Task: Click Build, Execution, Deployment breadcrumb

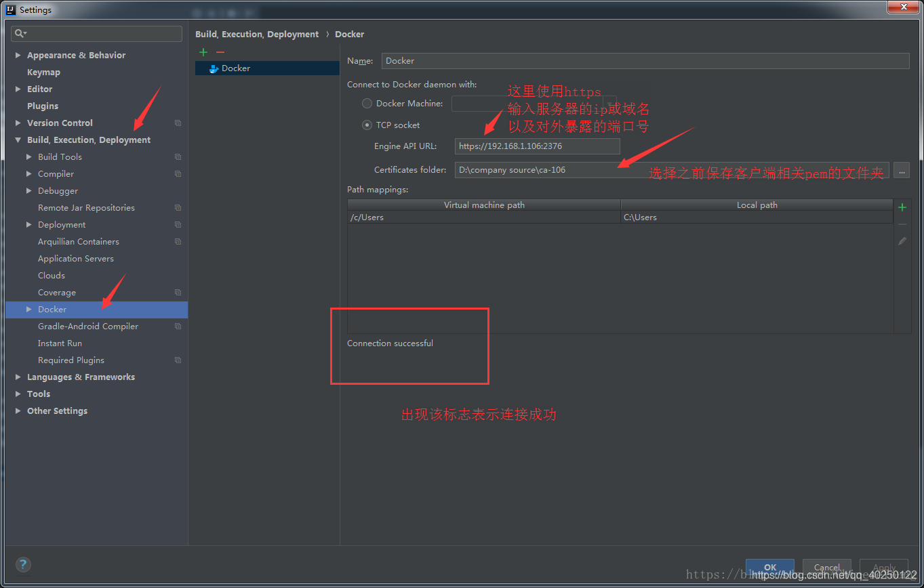Action: point(257,35)
